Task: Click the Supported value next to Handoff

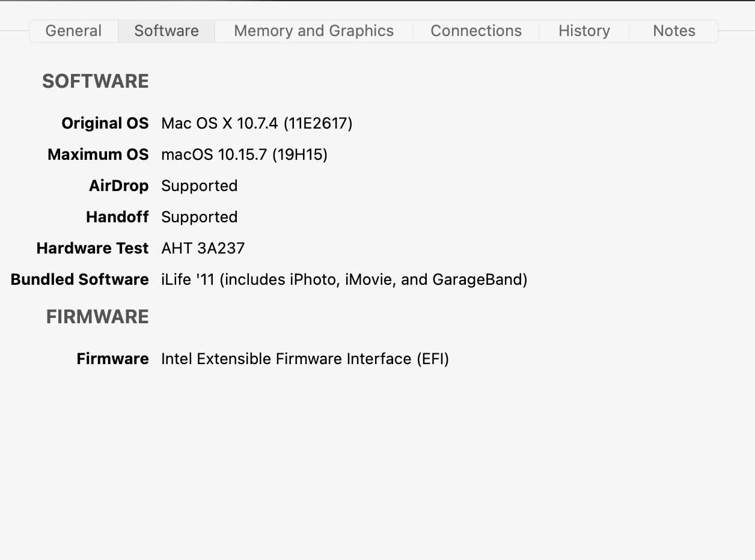Action: coord(199,217)
